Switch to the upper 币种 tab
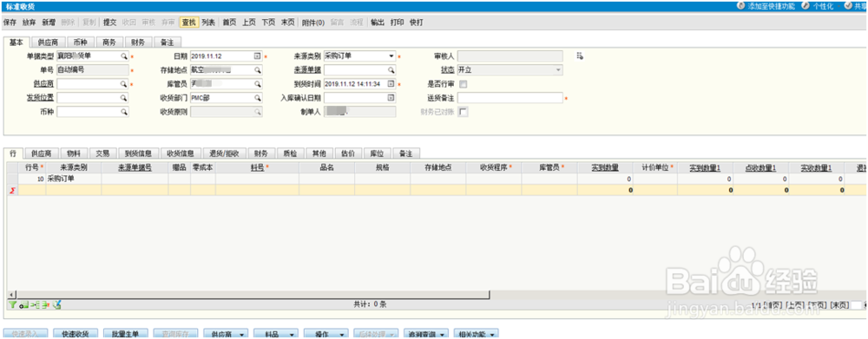Viewport: 868px width, 339px height. [80, 42]
